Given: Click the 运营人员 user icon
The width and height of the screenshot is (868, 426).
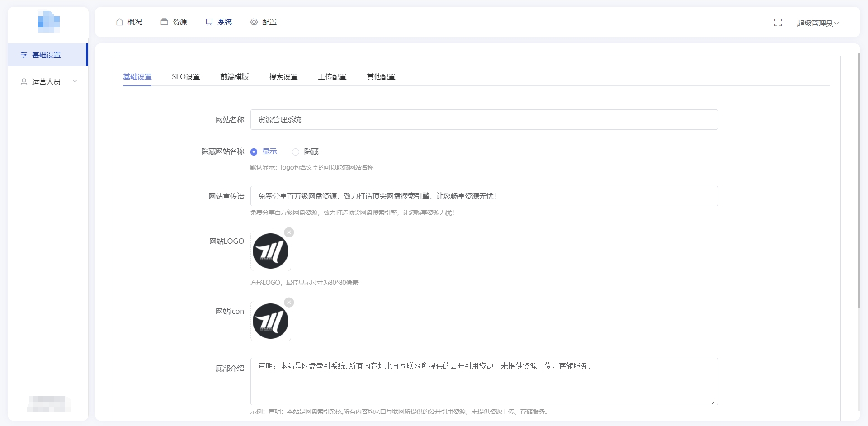Looking at the screenshot, I should tap(24, 82).
